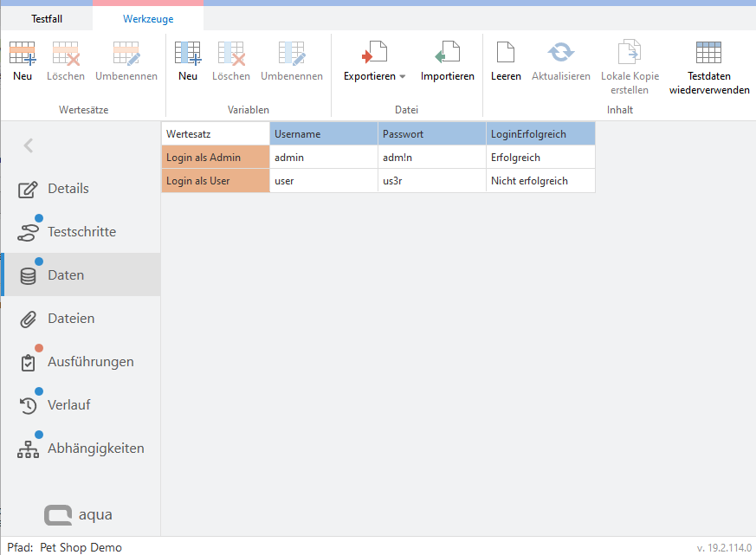The image size is (756, 555).
Task: Switch to the Testfall tab
Action: click(47, 18)
